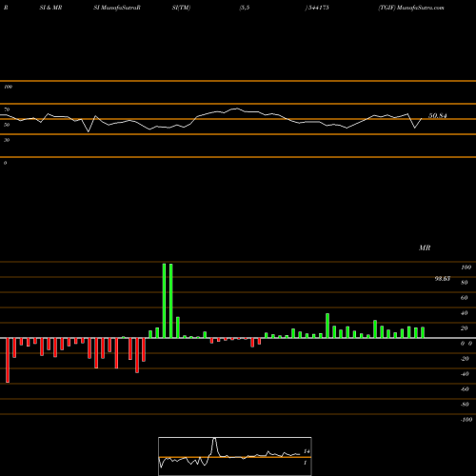Click the last green bar of MR histogram
This screenshot has width=476, height=476.
coord(423,332)
